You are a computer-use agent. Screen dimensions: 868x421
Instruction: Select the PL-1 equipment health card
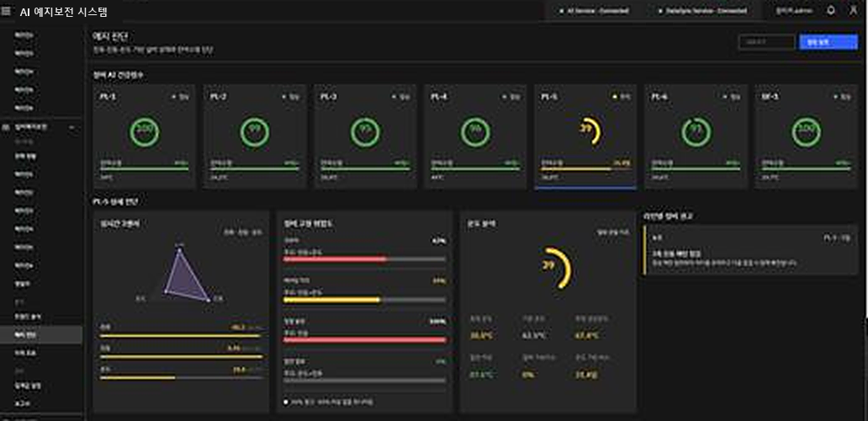[x=144, y=136]
